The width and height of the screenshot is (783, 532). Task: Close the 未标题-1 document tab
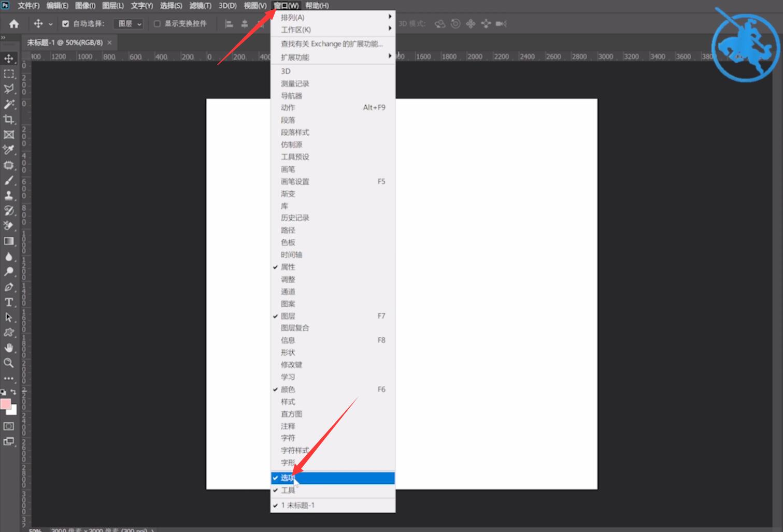[x=109, y=42]
